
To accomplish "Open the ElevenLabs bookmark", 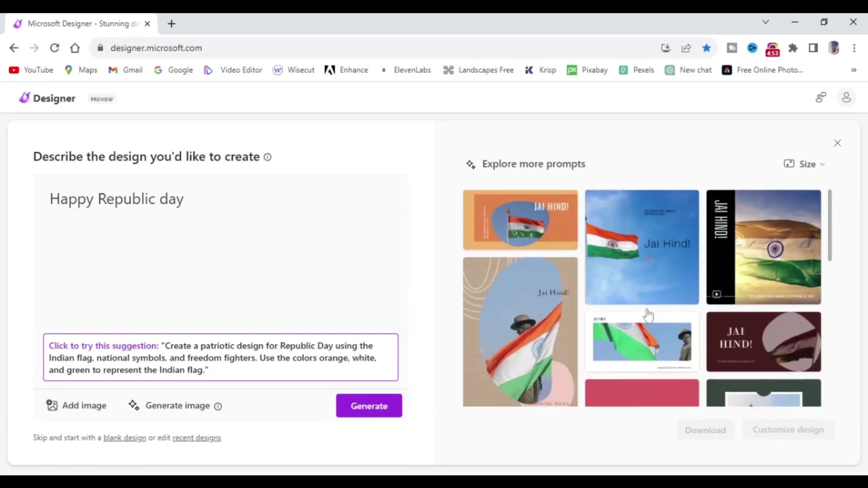I will (x=406, y=70).
